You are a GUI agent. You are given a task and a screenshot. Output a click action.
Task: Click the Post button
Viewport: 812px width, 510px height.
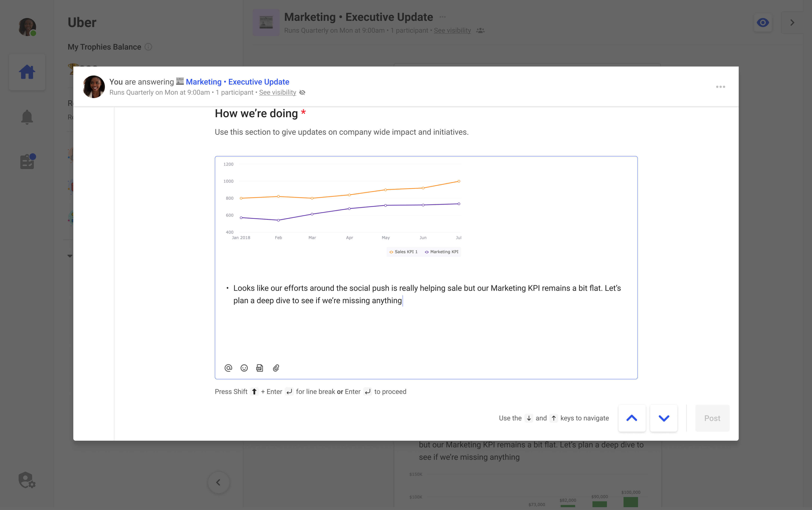(x=712, y=418)
